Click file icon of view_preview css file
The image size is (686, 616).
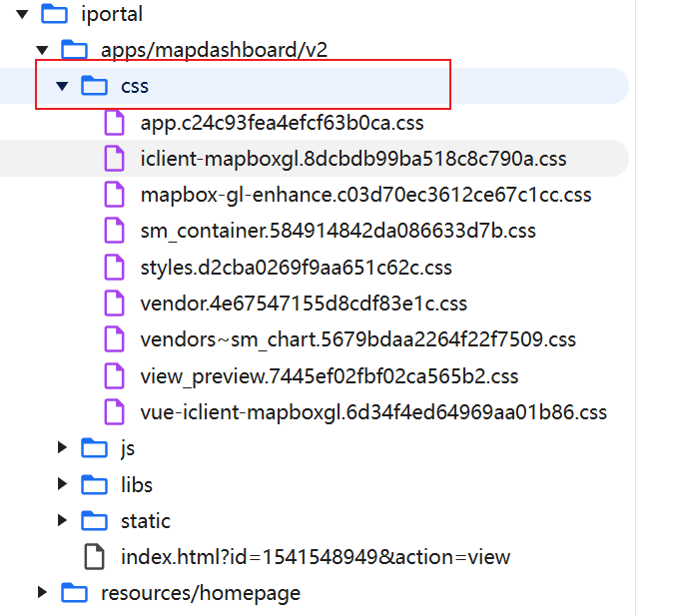point(114,375)
